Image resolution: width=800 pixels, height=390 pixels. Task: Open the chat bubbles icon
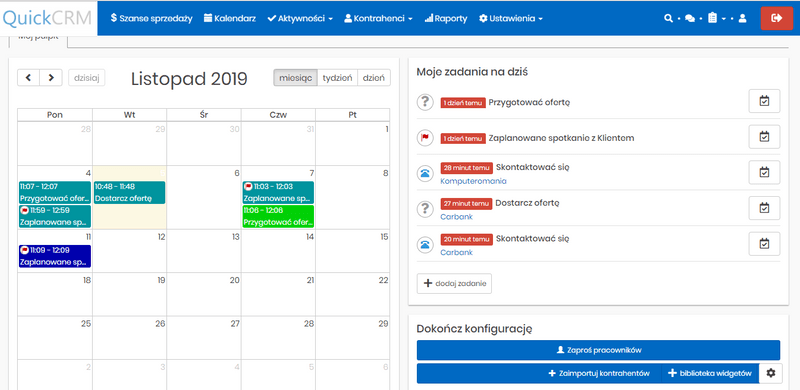point(690,18)
